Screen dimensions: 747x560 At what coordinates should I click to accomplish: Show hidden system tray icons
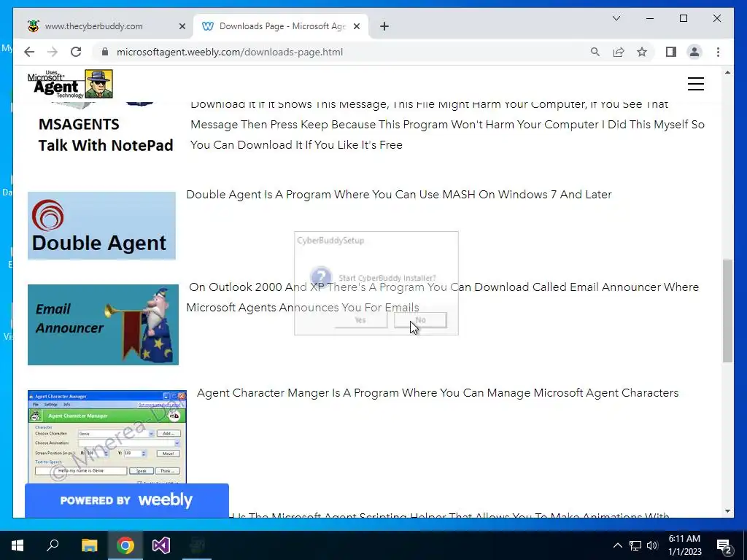coord(617,545)
